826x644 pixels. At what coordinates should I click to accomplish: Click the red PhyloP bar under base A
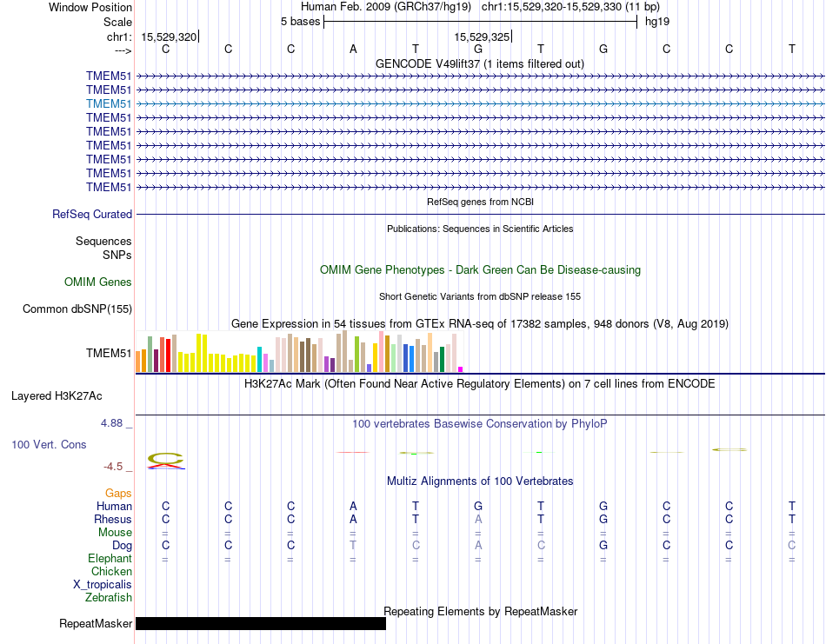click(353, 452)
